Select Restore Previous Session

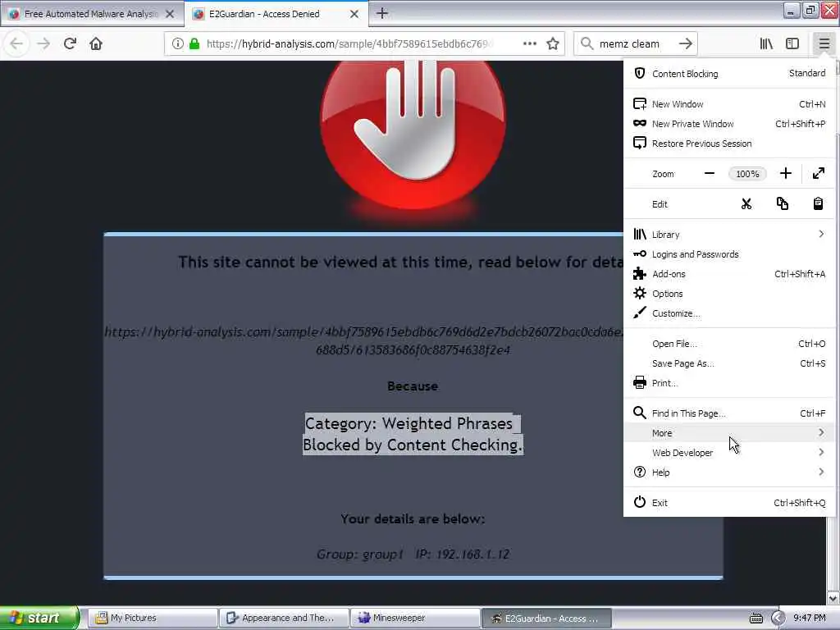(728, 144)
